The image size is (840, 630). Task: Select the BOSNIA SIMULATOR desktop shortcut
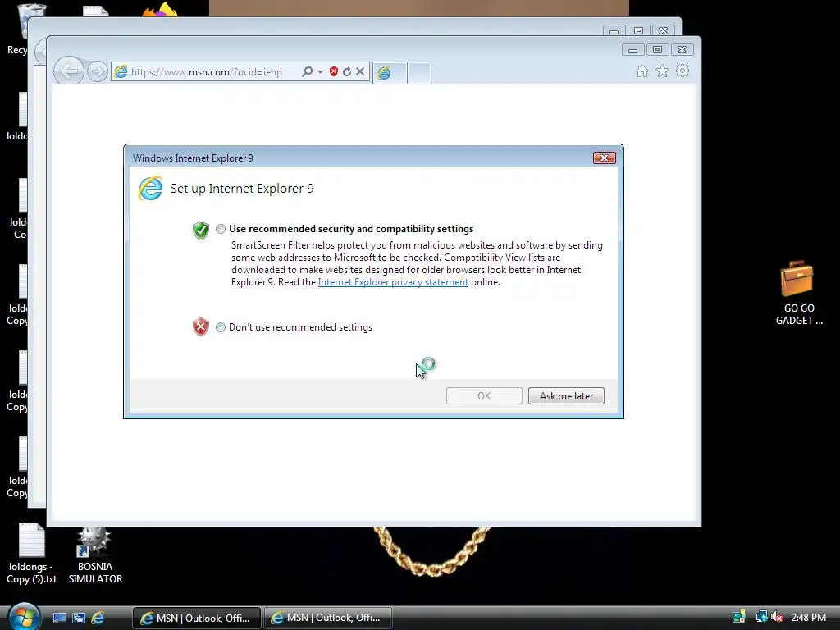click(x=95, y=555)
